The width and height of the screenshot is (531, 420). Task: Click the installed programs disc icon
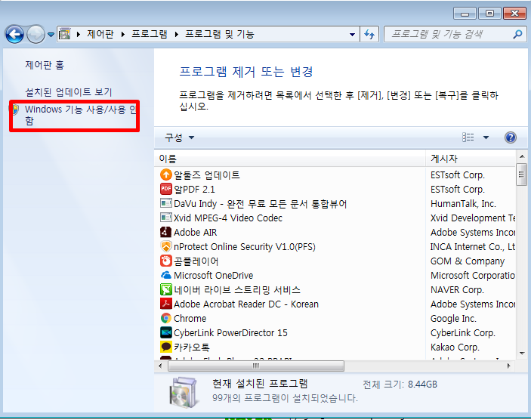tap(183, 392)
